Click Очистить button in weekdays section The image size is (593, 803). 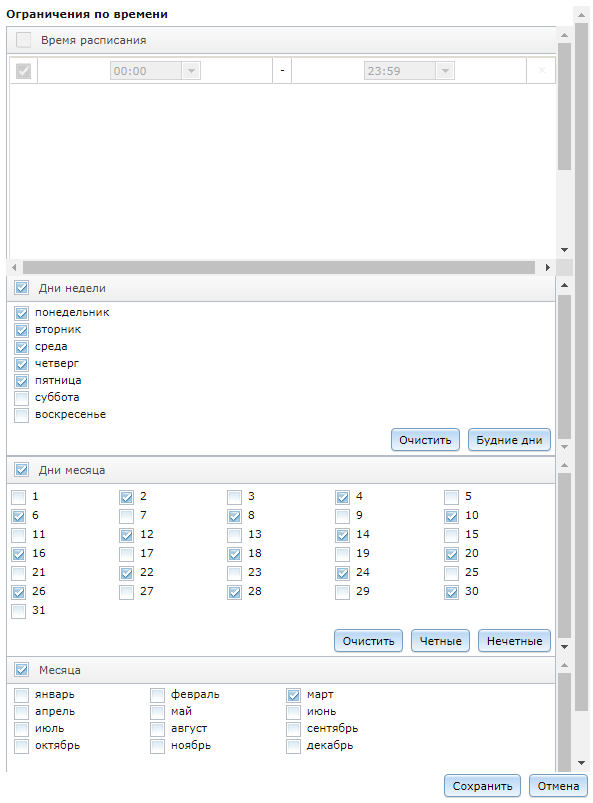(425, 440)
